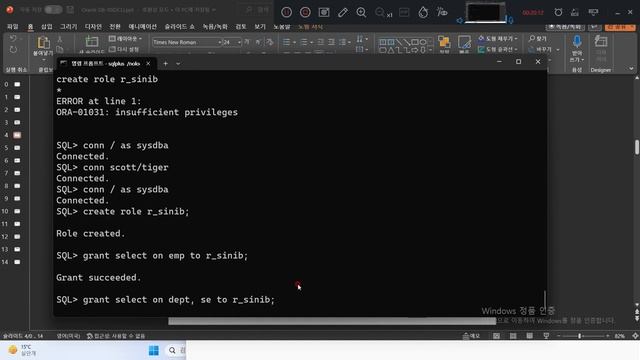This screenshot has height=360, width=640.
Task: Click the PowerPoint redo icon
Action: click(13, 50)
